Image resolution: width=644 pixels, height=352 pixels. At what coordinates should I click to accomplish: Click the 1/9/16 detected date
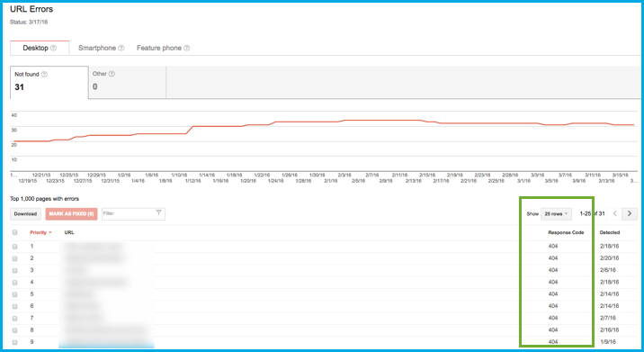[x=608, y=342]
